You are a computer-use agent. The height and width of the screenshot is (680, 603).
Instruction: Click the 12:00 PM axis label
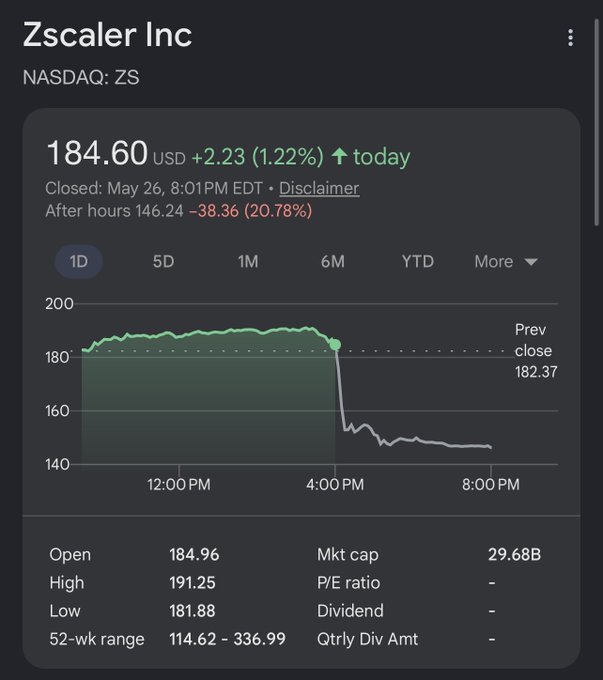179,484
